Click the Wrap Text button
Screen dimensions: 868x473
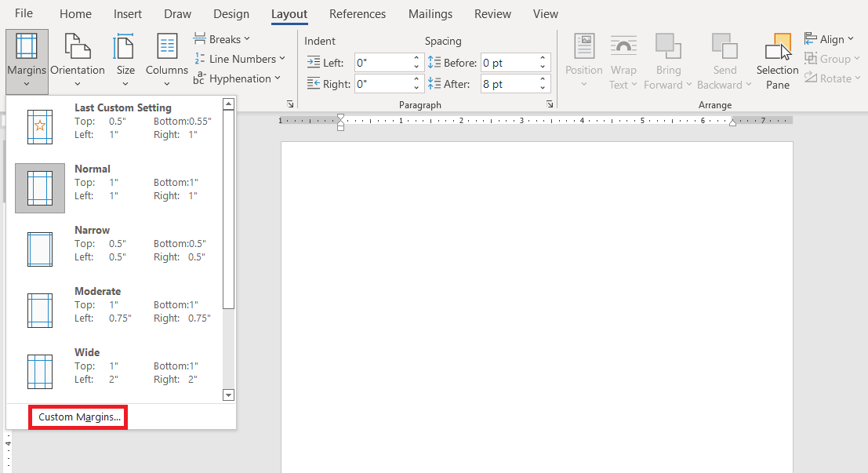tap(623, 61)
